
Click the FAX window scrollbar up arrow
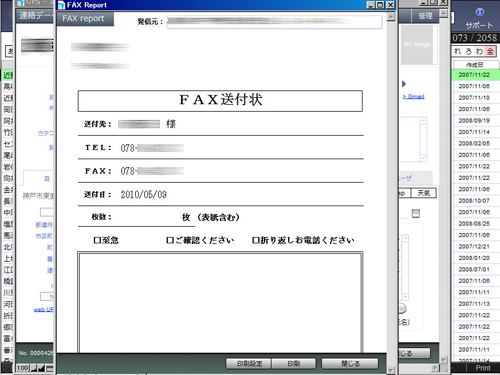click(391, 17)
